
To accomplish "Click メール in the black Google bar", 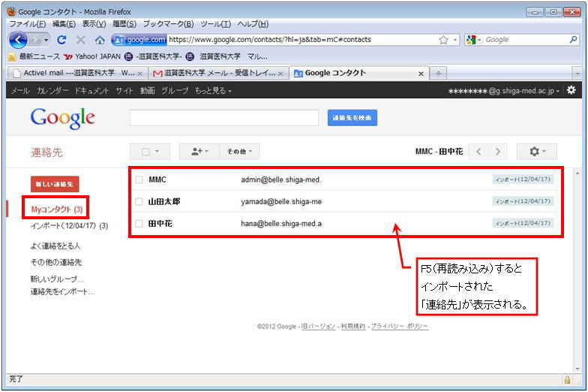I will 20,90.
